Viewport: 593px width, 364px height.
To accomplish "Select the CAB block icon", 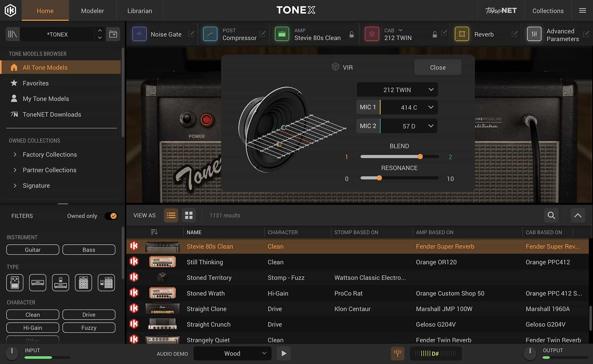I will (372, 34).
